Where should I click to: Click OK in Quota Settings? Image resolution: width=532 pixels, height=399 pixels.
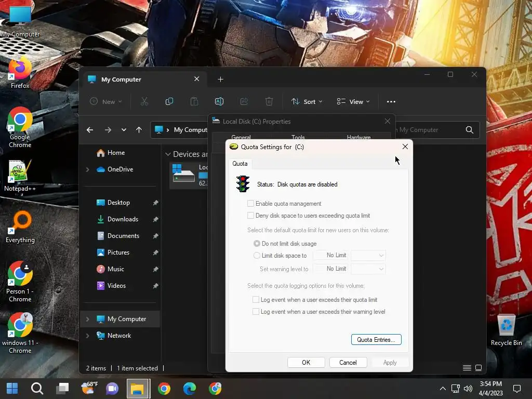coord(306,362)
